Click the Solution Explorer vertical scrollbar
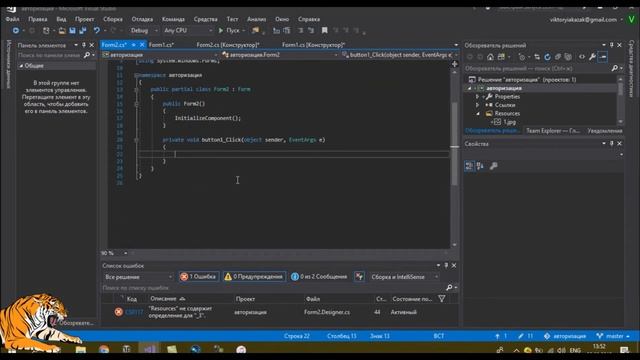Screen dimensions: 640x360 620,100
